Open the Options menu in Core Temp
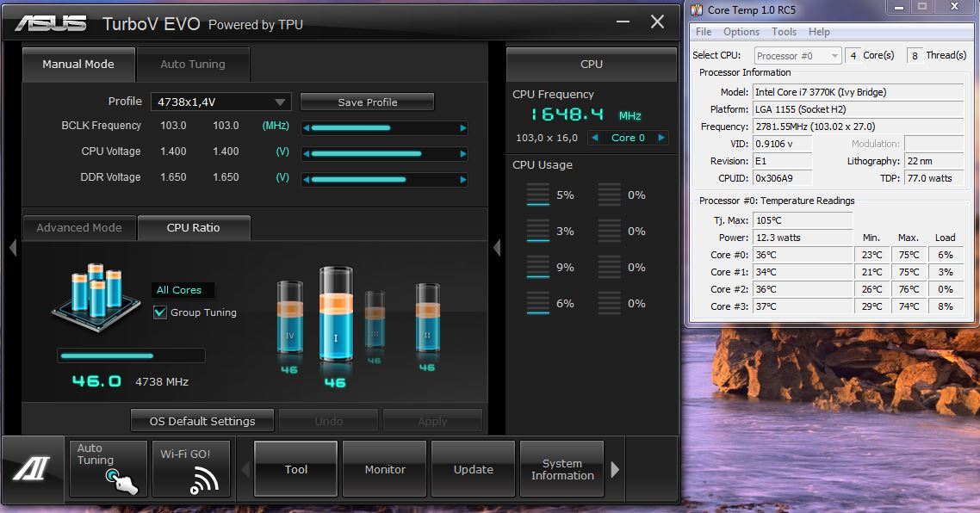 pos(741,32)
